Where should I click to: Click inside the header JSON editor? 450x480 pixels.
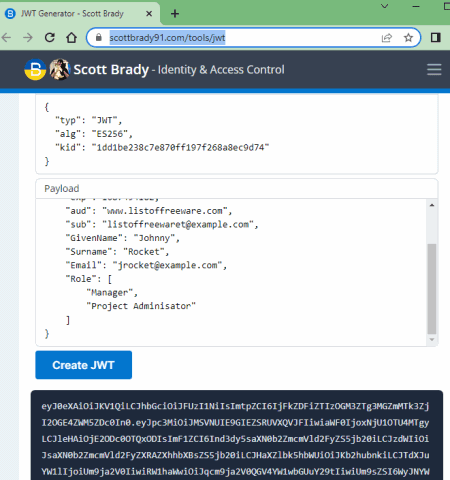(x=237, y=134)
